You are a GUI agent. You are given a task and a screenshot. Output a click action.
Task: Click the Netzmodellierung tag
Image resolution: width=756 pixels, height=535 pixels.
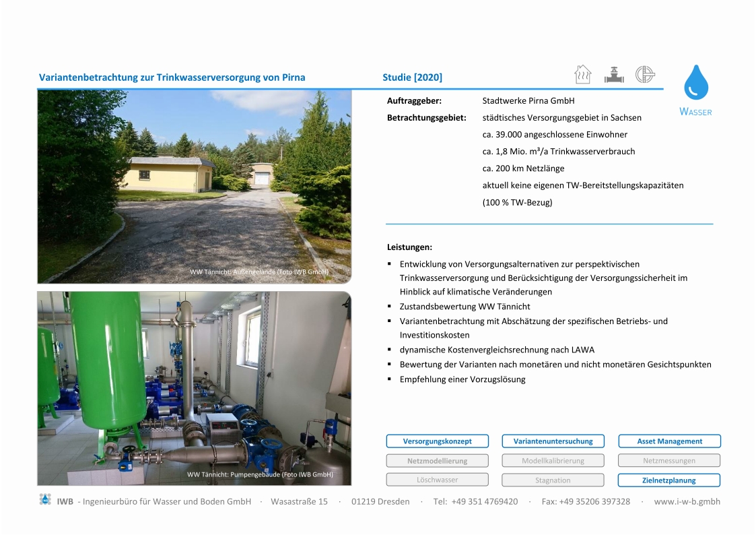coord(437,461)
